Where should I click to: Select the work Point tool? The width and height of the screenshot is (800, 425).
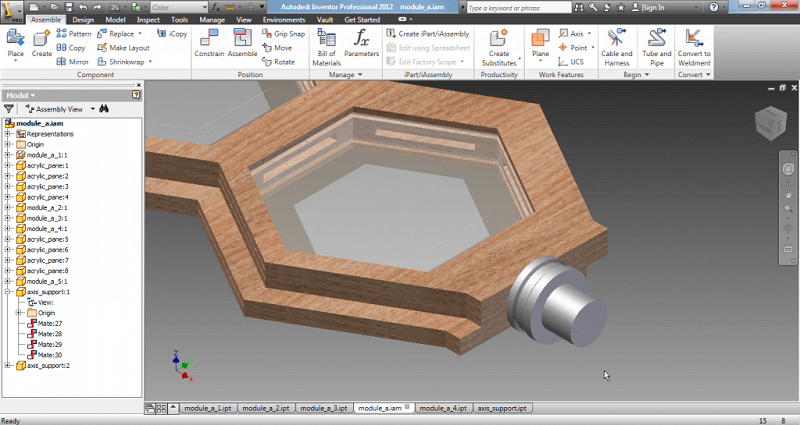point(576,47)
